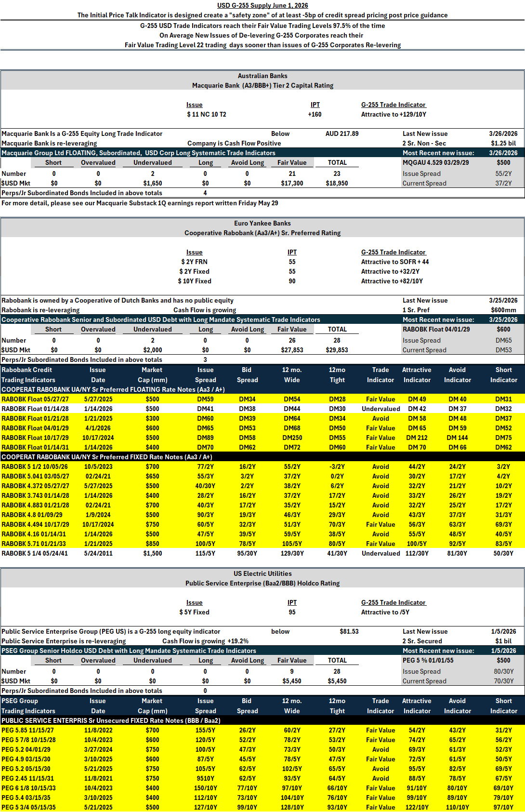Image resolution: width=525 pixels, height=812 pixels.
Task: Select the AUD 217.89 price cell
Action: tap(342, 133)
